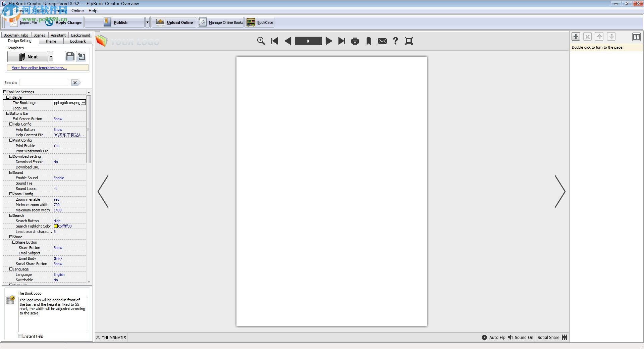
Task: Click More free online templates here link
Action: [39, 68]
